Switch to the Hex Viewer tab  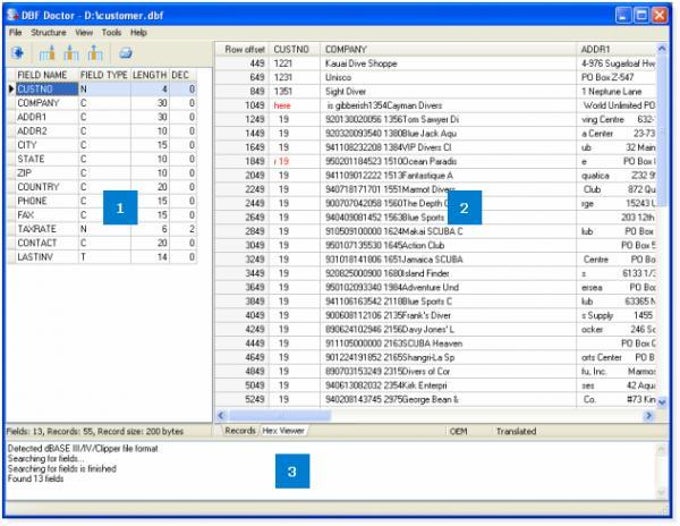[284, 431]
